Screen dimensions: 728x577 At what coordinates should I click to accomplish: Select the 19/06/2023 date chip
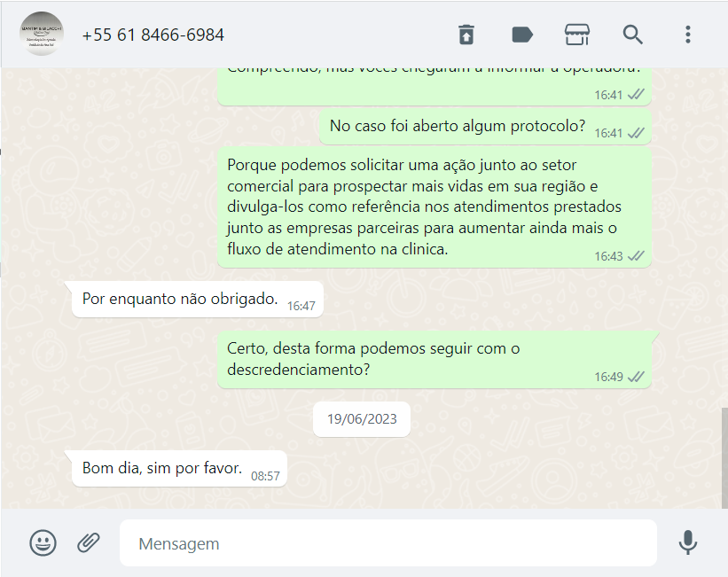(362, 419)
